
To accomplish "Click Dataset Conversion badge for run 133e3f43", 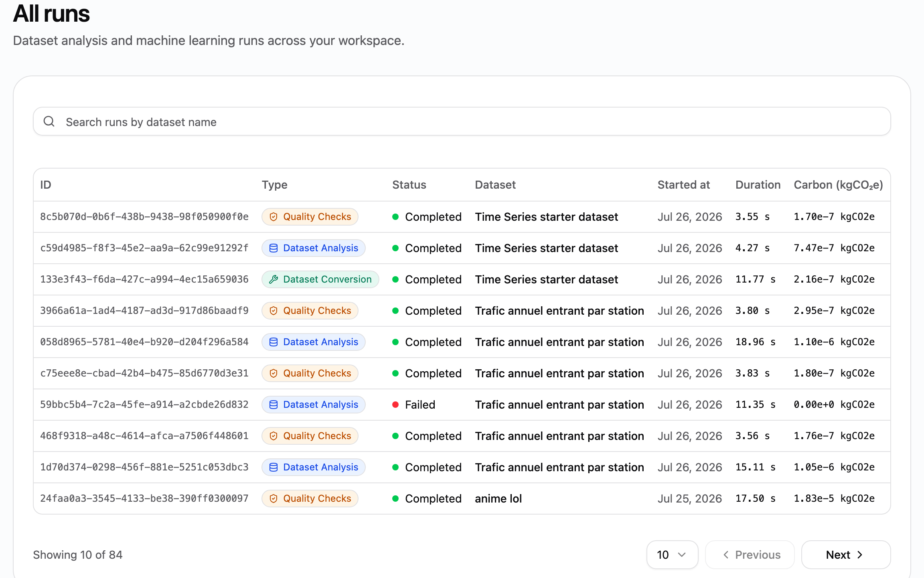I will [320, 279].
